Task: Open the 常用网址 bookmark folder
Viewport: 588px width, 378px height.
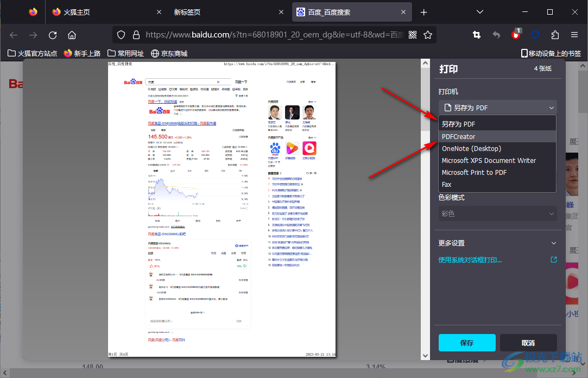Action: click(125, 53)
